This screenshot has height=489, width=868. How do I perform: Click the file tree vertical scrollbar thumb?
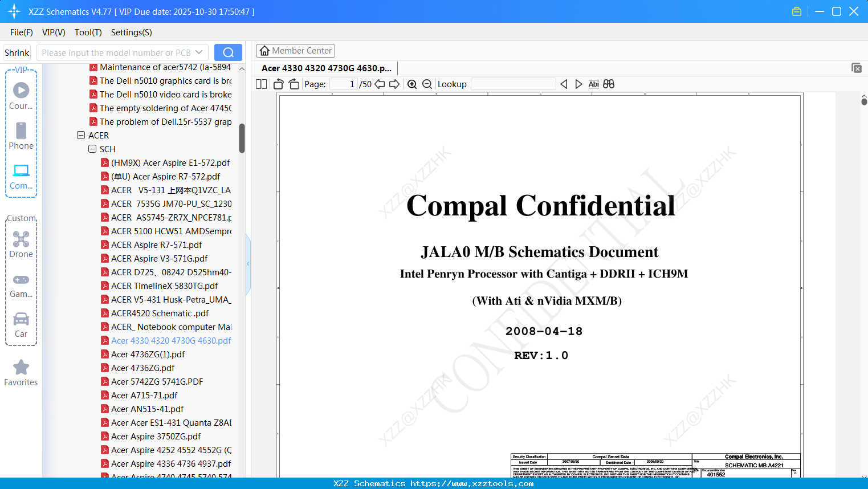[242, 138]
